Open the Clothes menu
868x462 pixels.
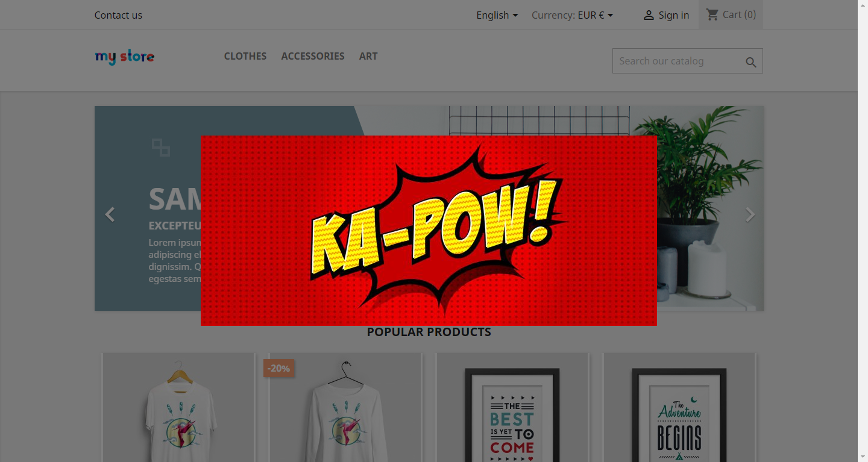245,56
